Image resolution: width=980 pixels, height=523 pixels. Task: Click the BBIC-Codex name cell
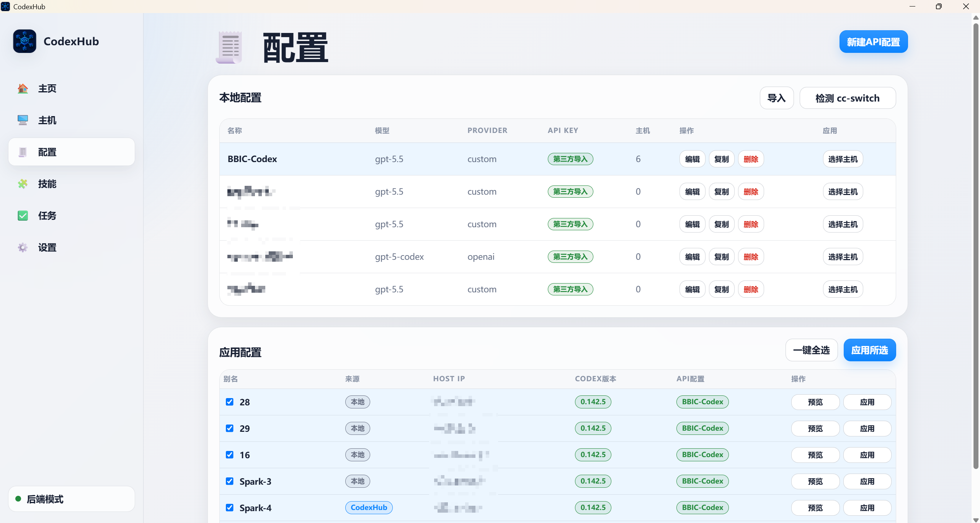point(252,159)
